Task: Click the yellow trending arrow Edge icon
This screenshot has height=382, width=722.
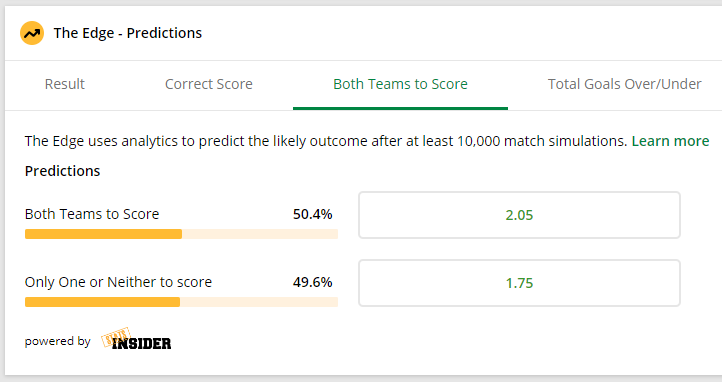Action: [32, 33]
